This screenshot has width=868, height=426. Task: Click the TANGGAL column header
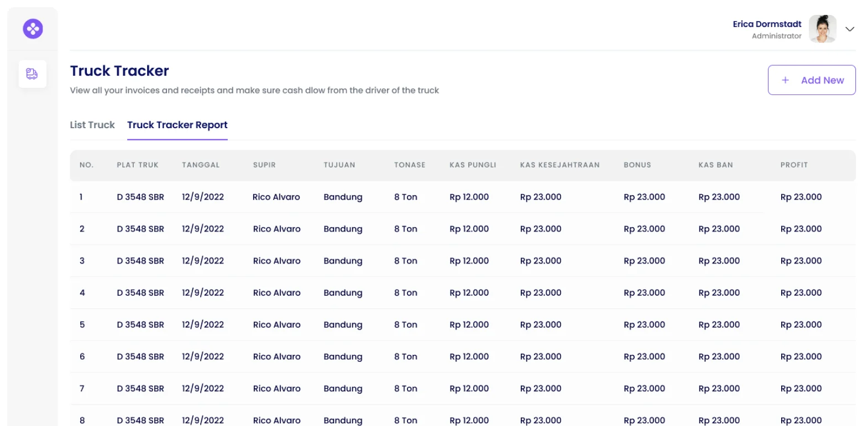[x=201, y=165]
